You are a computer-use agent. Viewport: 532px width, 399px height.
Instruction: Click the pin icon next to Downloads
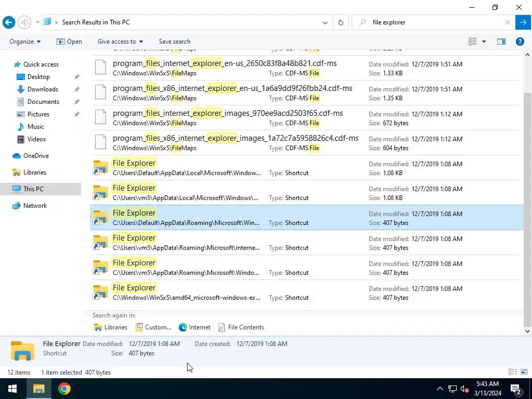click(77, 89)
